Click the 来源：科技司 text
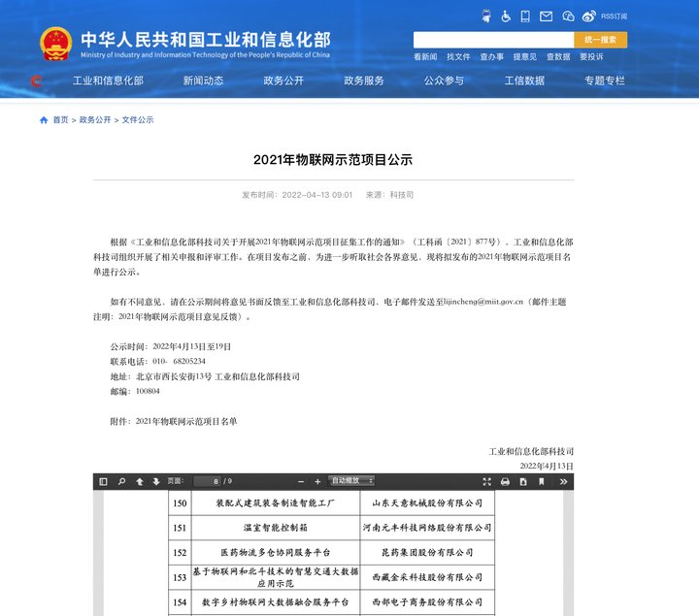Screen dimensions: 699x616 [x=389, y=195]
